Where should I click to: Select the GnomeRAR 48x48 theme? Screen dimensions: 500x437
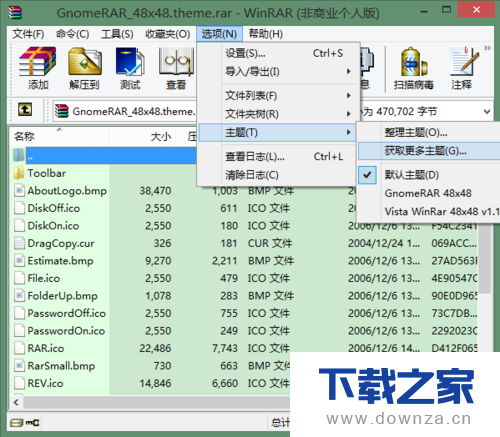(428, 193)
